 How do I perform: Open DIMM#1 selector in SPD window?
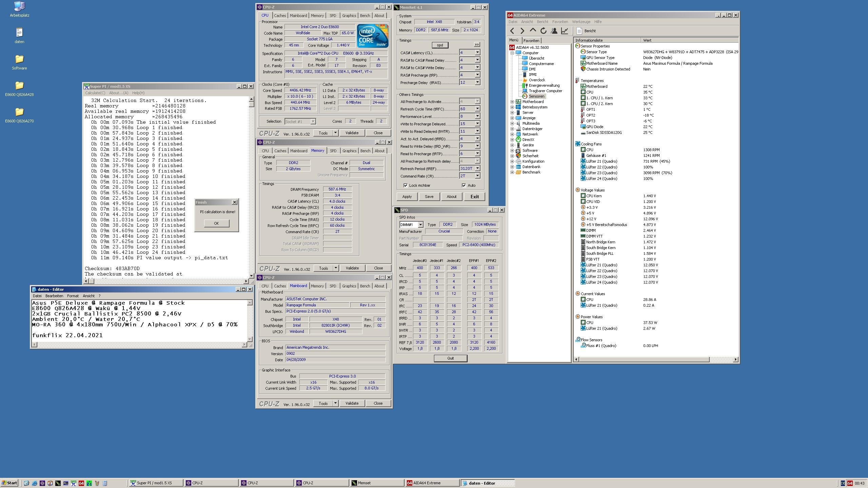point(420,224)
